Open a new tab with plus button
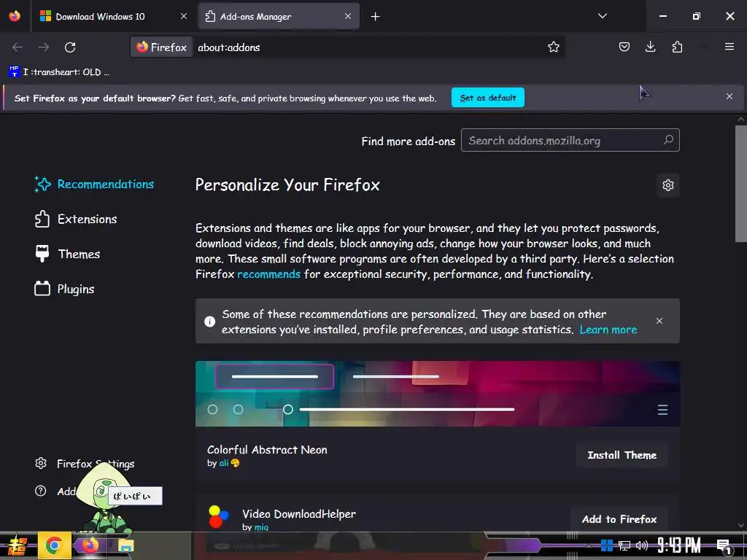 pos(376,17)
